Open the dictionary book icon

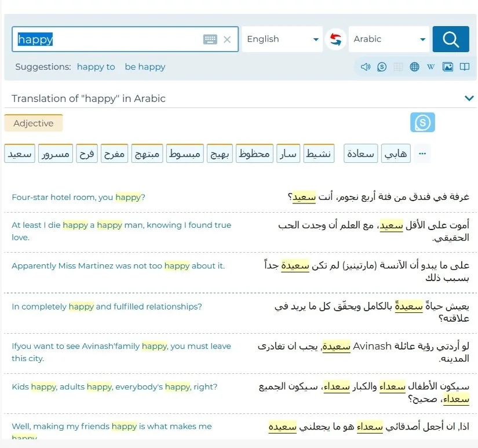pos(464,67)
